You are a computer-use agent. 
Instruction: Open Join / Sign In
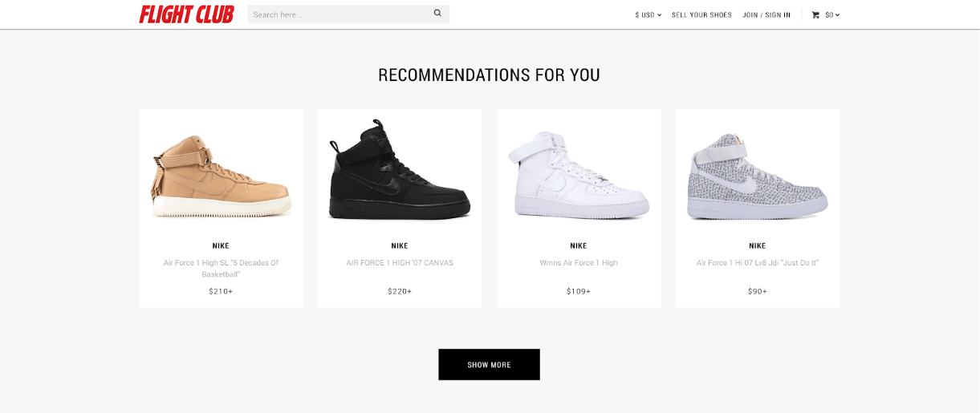point(767,14)
